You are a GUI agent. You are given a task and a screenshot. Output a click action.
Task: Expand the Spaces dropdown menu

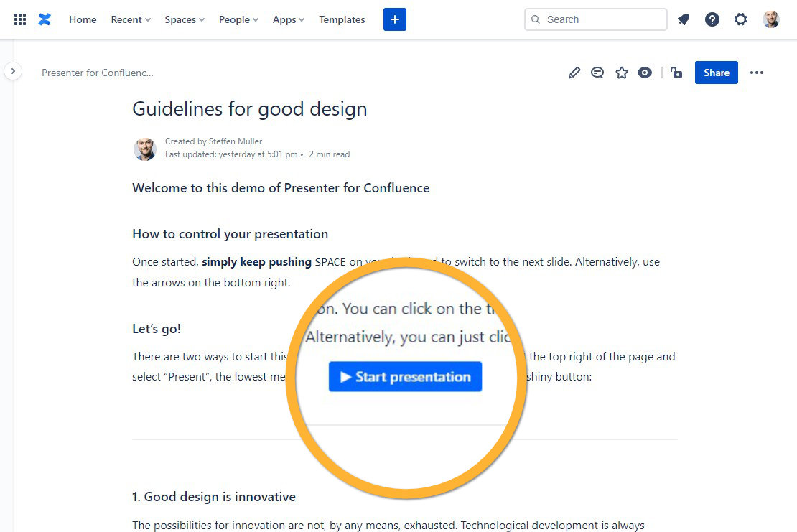pos(185,19)
